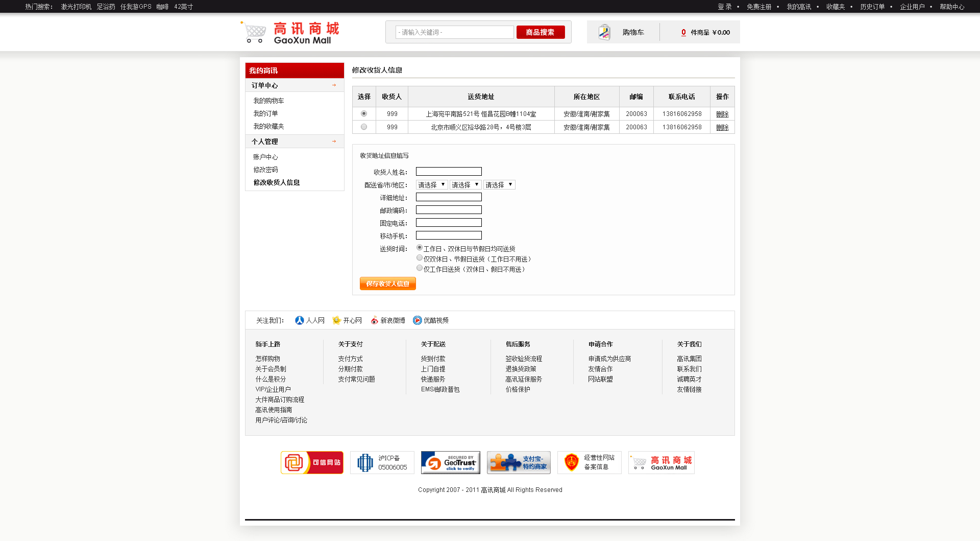The image size is (980, 541).
Task: Open 我的订单 in the sidebar
Action: 265,113
